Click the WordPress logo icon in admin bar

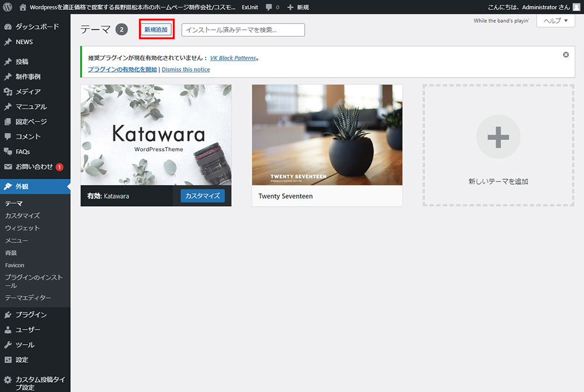coord(8,7)
